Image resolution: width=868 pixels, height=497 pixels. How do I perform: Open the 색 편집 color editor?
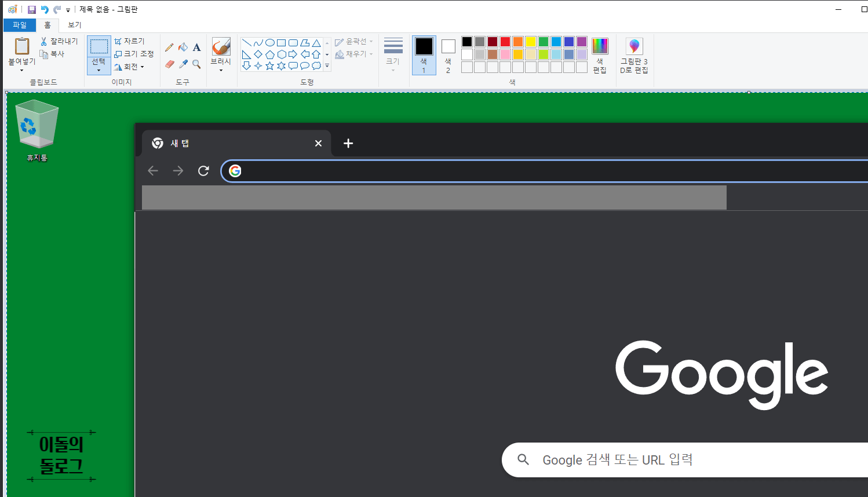pyautogui.click(x=600, y=56)
